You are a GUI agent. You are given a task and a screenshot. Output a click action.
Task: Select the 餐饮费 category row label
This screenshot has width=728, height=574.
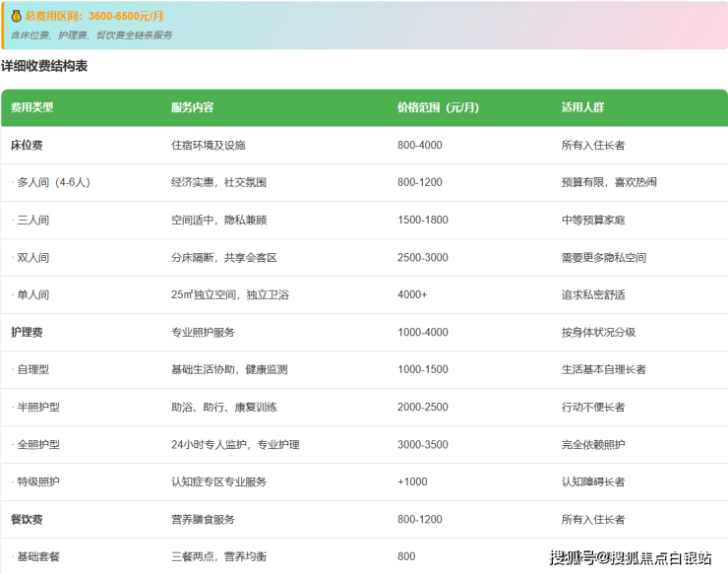(x=27, y=519)
